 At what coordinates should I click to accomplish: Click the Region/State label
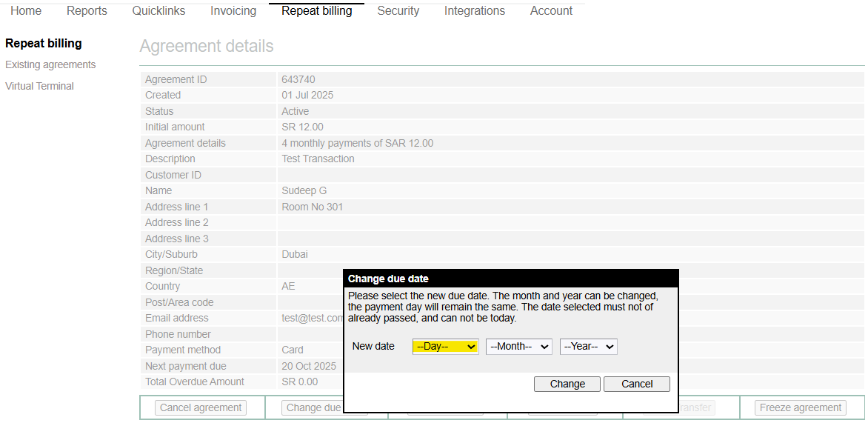(x=174, y=270)
